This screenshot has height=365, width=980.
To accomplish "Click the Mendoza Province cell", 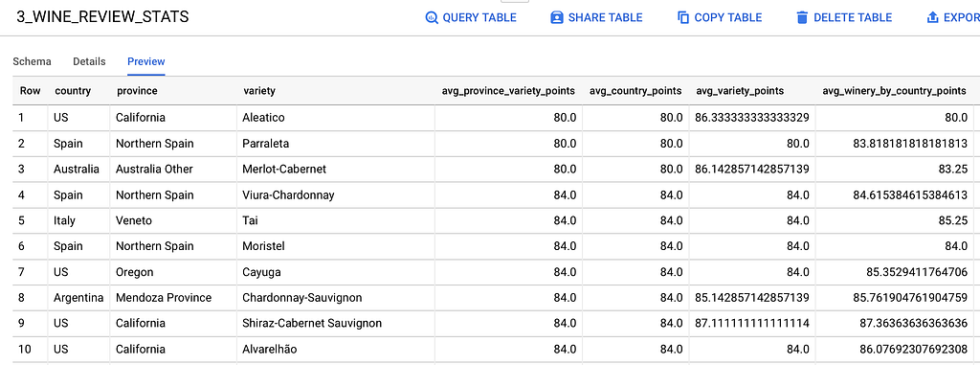I will tap(164, 297).
